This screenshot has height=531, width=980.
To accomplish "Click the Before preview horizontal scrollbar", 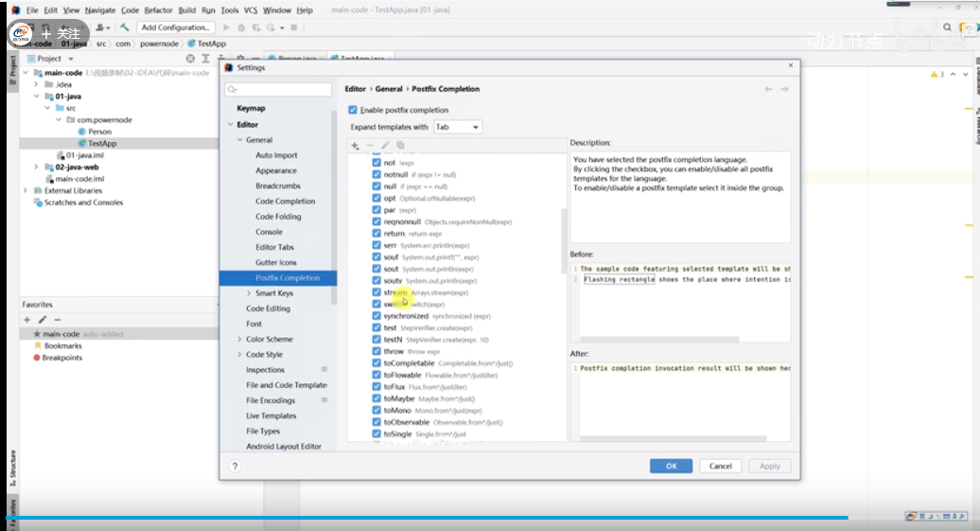I will click(x=659, y=340).
